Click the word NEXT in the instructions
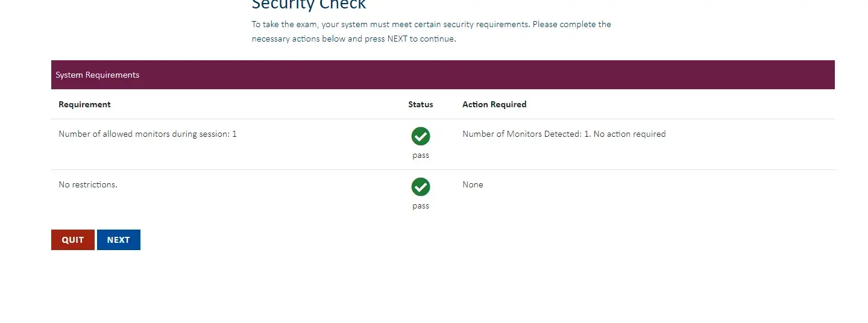Image resolution: width=868 pixels, height=323 pixels. click(x=397, y=39)
